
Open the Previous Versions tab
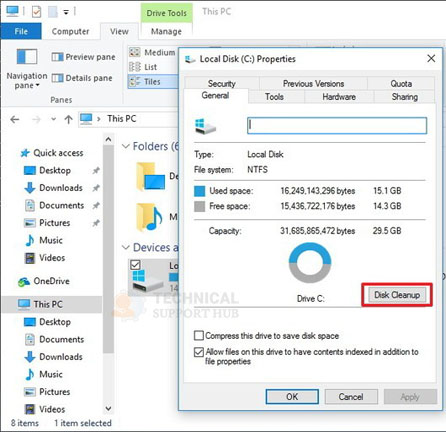(x=313, y=83)
